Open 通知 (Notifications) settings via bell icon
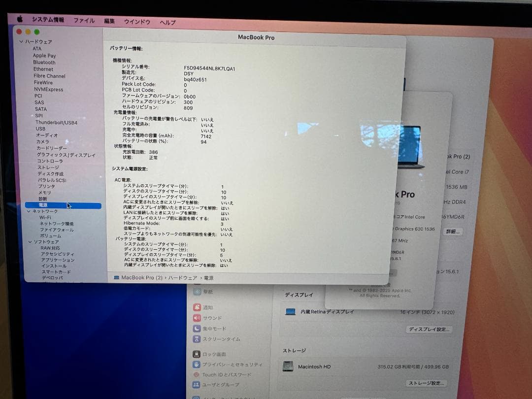This screenshot has width=532, height=399. click(196, 307)
